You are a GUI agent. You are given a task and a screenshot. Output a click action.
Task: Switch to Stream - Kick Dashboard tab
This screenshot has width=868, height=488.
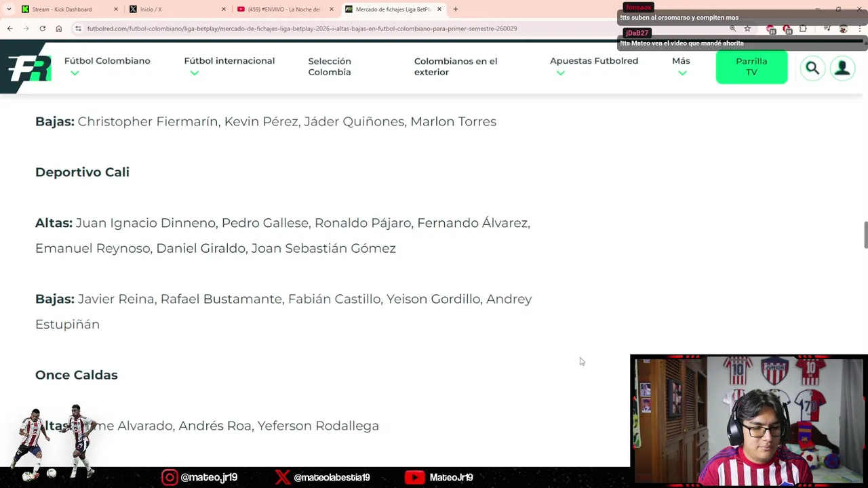point(69,9)
